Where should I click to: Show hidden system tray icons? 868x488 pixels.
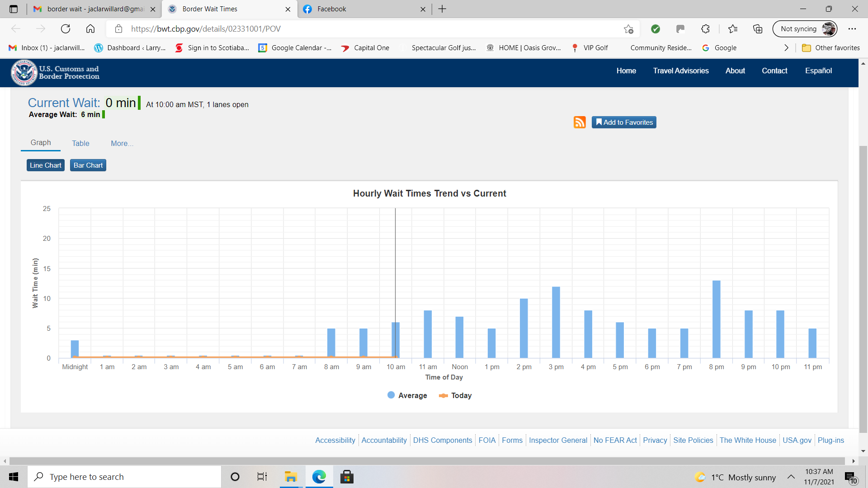[791, 477]
